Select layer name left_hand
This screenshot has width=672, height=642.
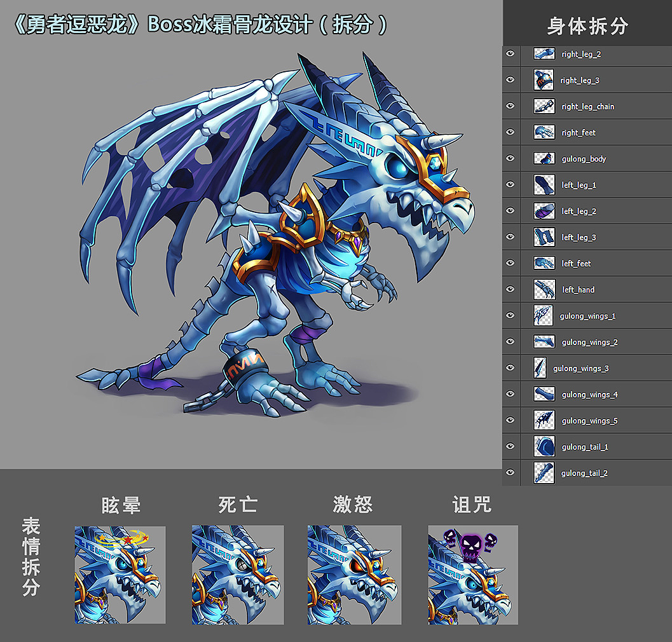[578, 290]
